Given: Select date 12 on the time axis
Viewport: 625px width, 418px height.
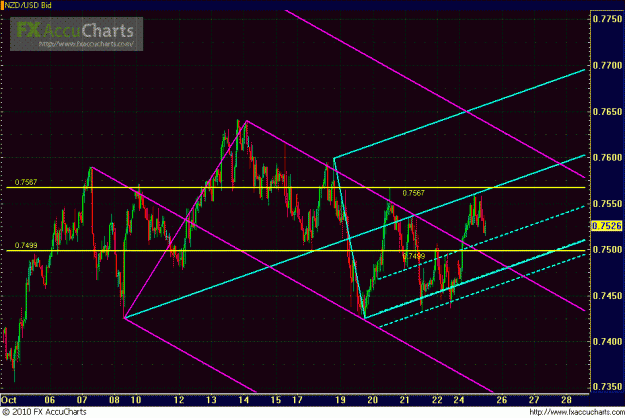Looking at the screenshot, I should coord(179,400).
